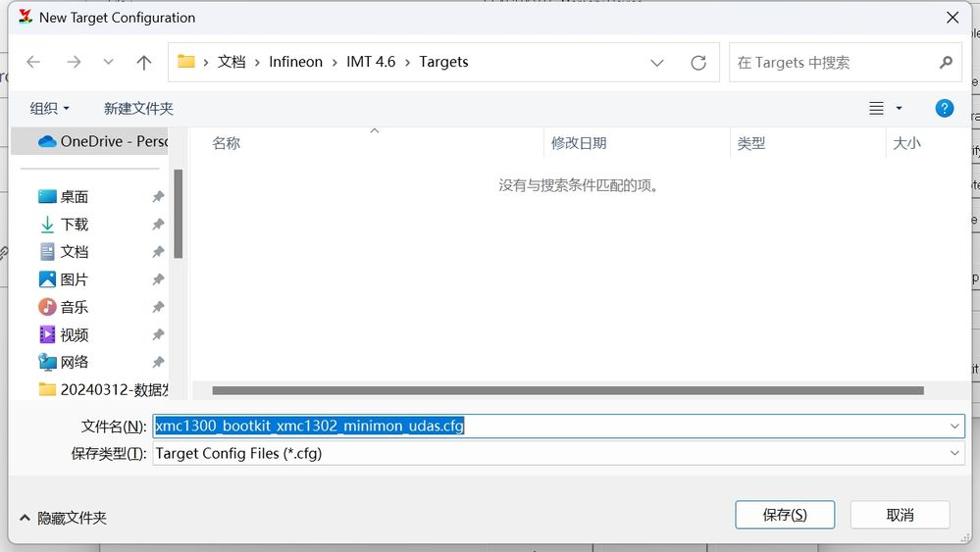Collapse folders with 隐藏文件夹
The height and width of the screenshot is (552, 980).
pos(63,517)
